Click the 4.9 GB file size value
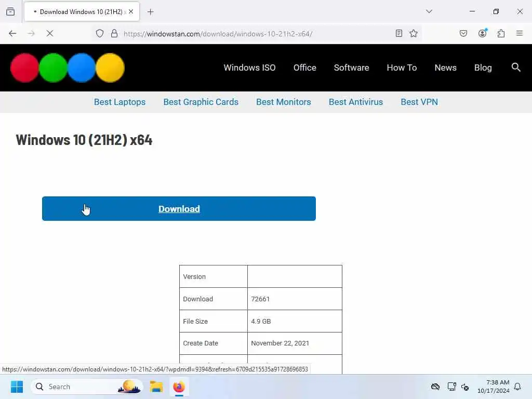Screen dimensions: 532x399 pyautogui.click(x=261, y=321)
